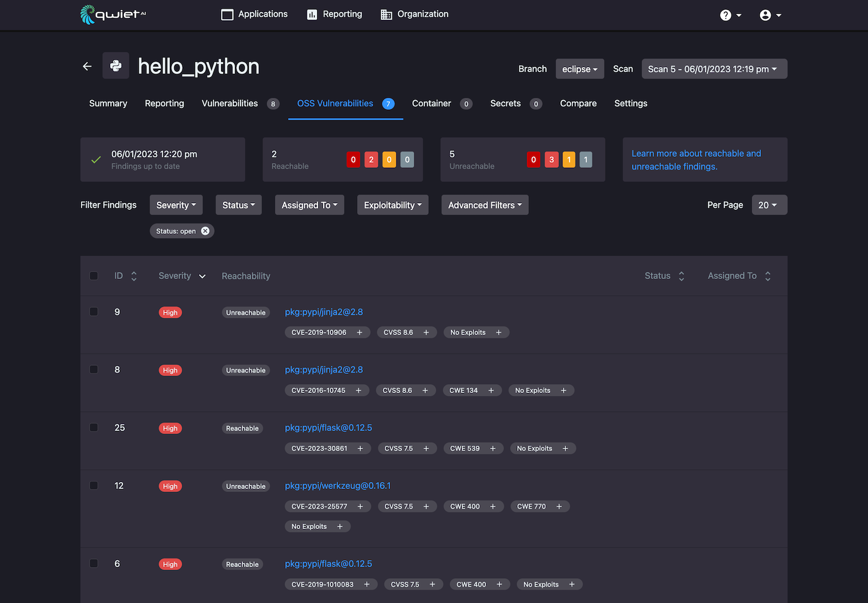The height and width of the screenshot is (603, 868).
Task: Click the Reachable summary card
Action: point(343,160)
